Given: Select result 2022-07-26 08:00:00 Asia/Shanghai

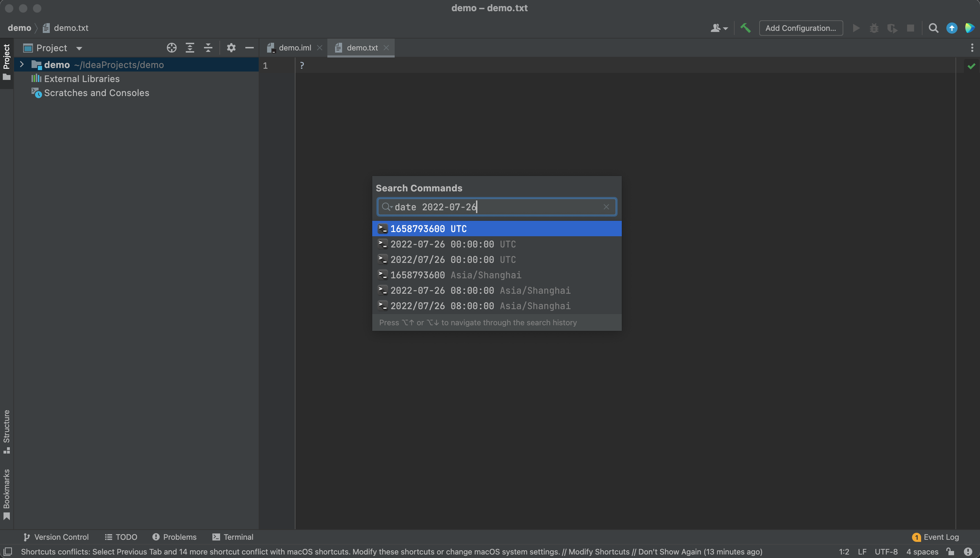Looking at the screenshot, I should click(497, 291).
